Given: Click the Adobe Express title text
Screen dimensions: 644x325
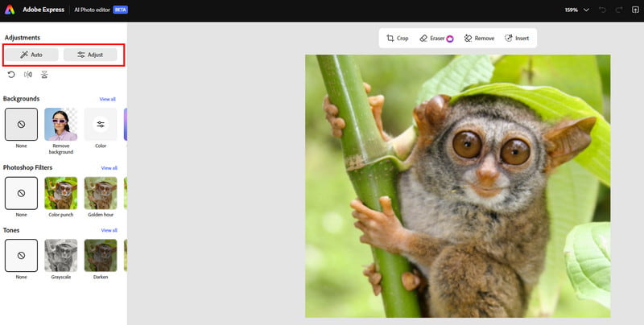Looking at the screenshot, I should coord(43,10).
